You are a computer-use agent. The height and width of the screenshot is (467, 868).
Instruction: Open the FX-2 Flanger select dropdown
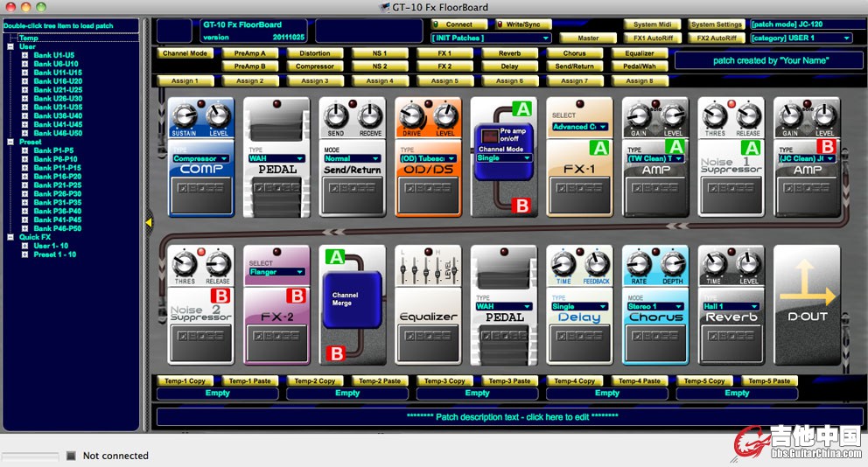tap(276, 272)
